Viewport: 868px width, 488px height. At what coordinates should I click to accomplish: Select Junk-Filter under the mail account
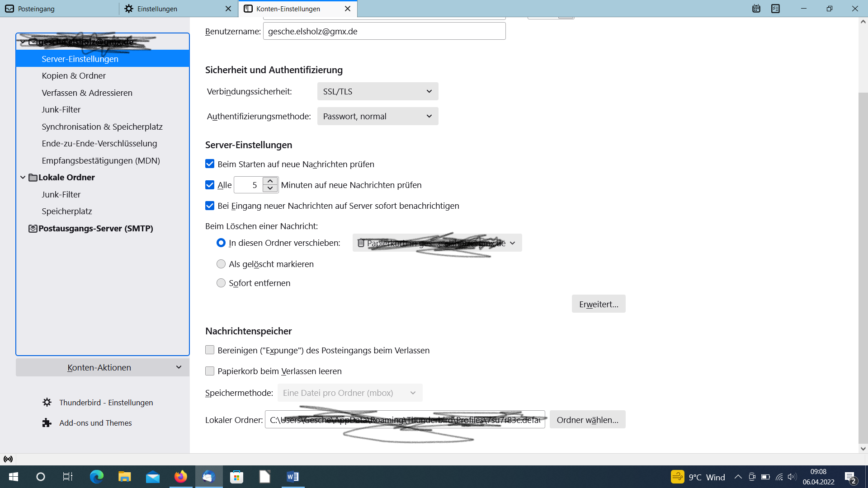pos(61,109)
